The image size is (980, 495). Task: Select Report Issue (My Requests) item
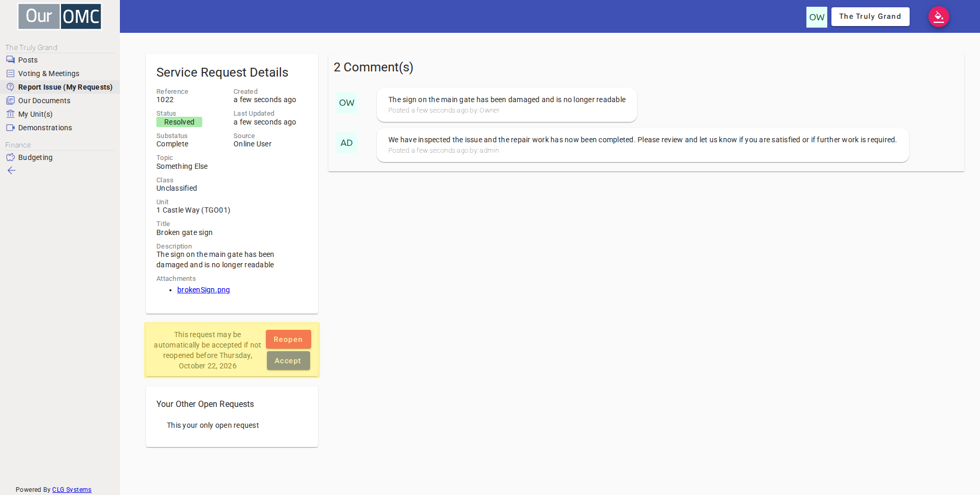pyautogui.click(x=60, y=87)
